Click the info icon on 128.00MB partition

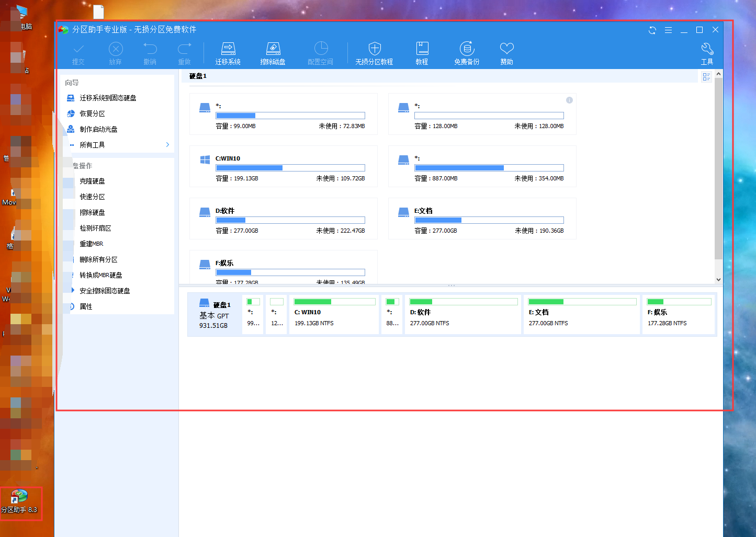(x=569, y=100)
